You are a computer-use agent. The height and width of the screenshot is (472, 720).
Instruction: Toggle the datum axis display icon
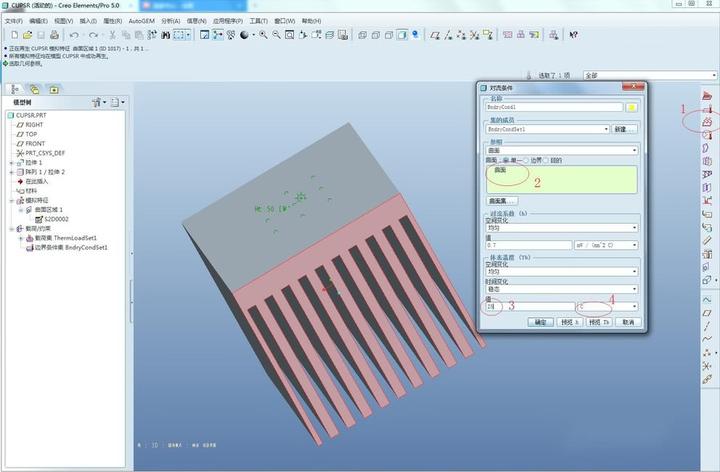449,35
